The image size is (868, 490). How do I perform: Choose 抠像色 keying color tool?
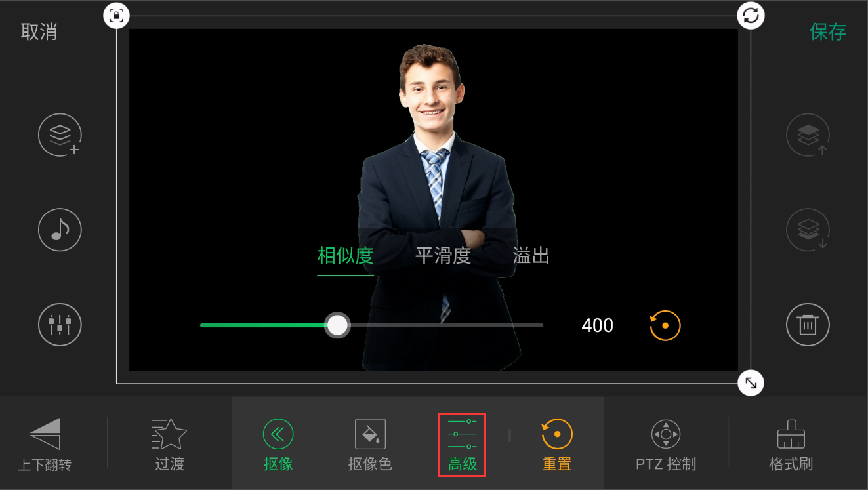tap(370, 445)
